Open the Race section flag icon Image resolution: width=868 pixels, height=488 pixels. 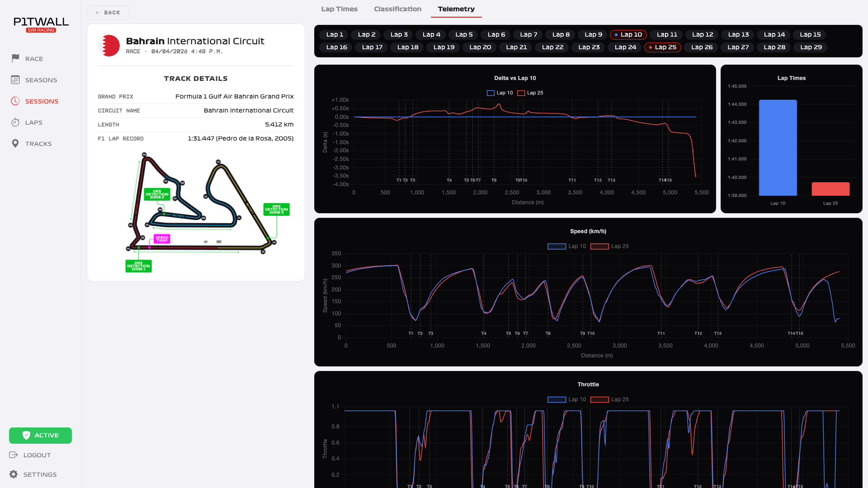[x=15, y=58]
